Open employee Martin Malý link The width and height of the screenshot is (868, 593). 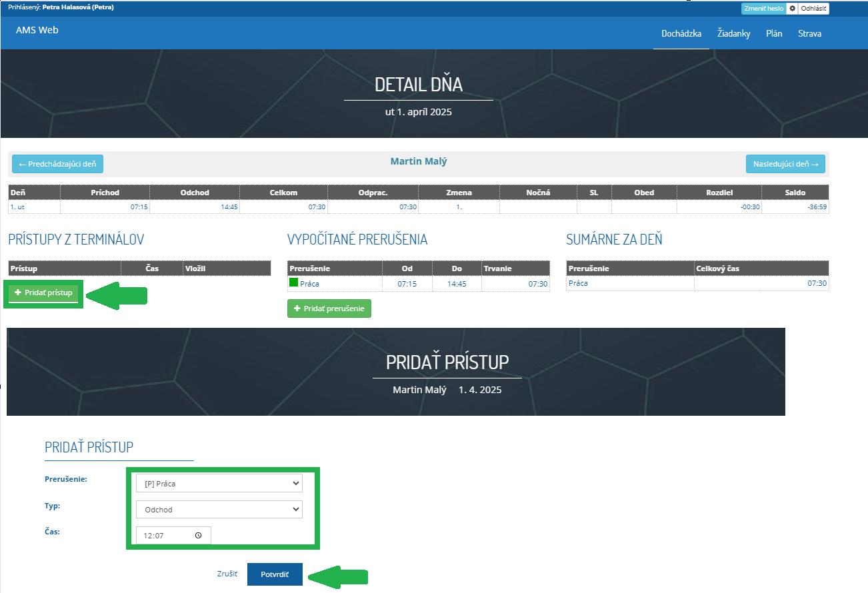[419, 161]
